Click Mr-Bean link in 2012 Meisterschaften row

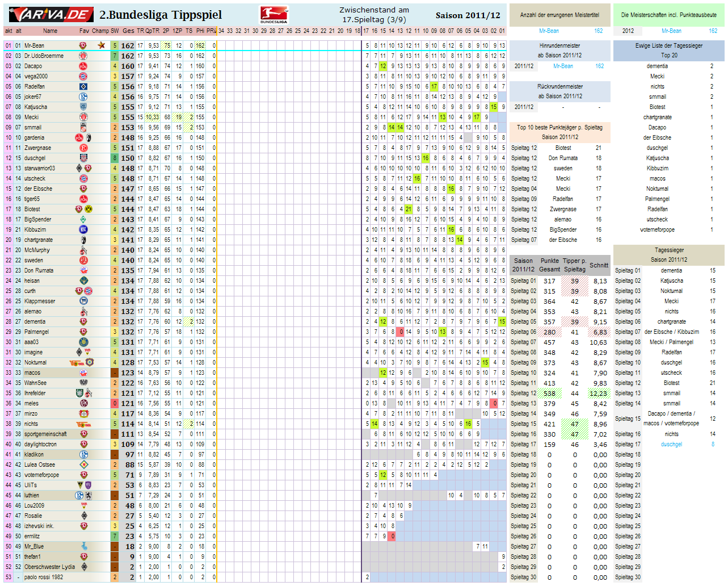coord(671,31)
